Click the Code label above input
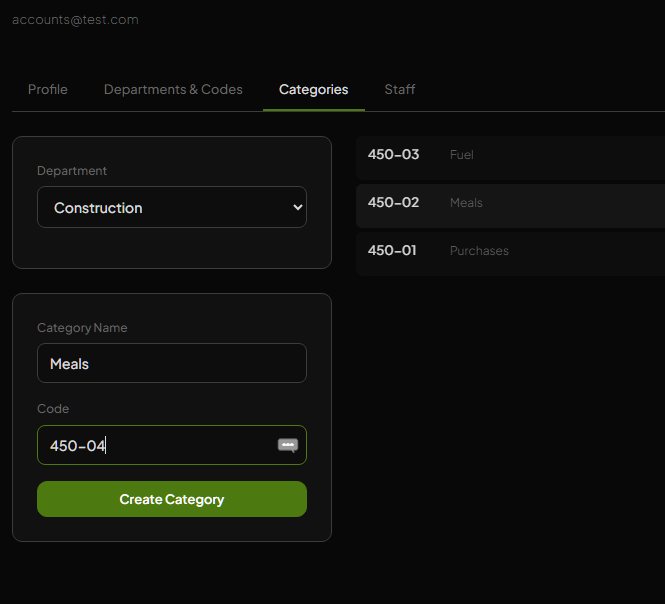The width and height of the screenshot is (665, 604). pos(53,408)
